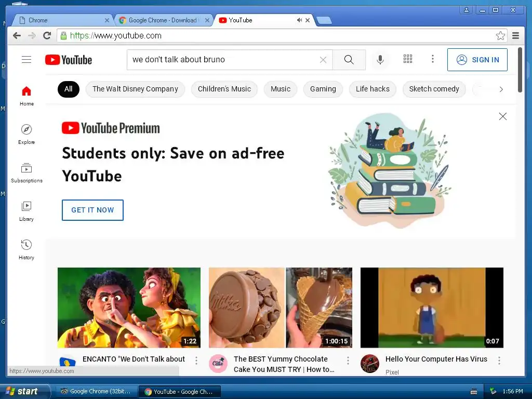This screenshot has width=532, height=399.
Task: Open options for Computer Has Virus video
Action: pyautogui.click(x=499, y=361)
